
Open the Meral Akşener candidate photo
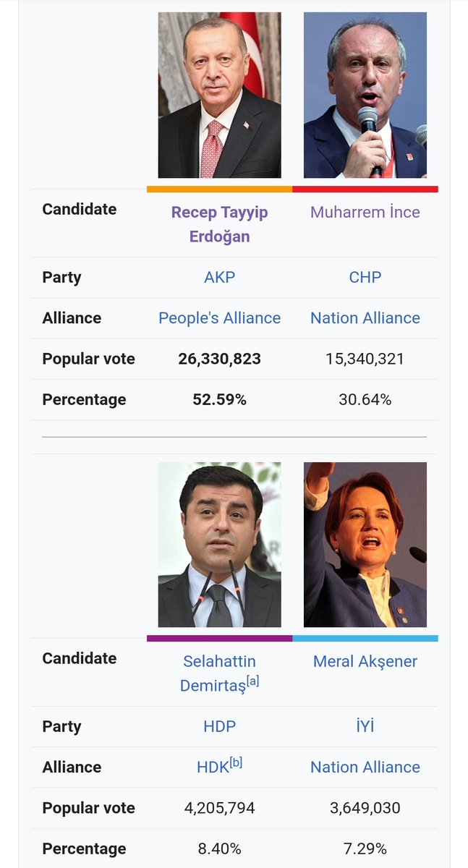(365, 545)
